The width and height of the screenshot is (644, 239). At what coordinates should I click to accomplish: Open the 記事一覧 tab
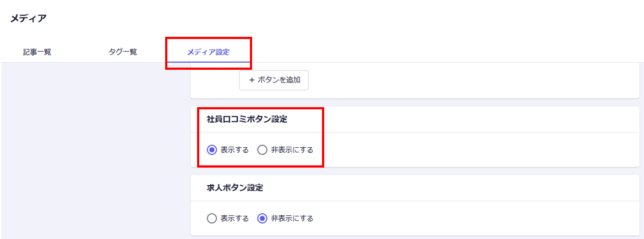pyautogui.click(x=37, y=52)
